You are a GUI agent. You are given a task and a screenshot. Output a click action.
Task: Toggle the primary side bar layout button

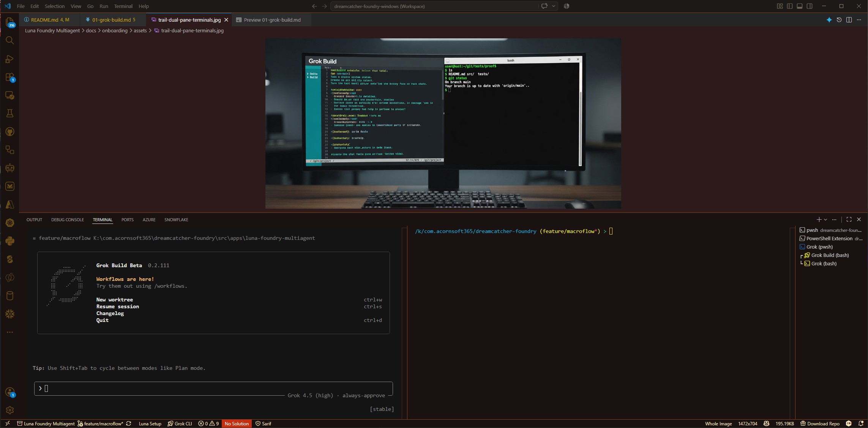[790, 6]
